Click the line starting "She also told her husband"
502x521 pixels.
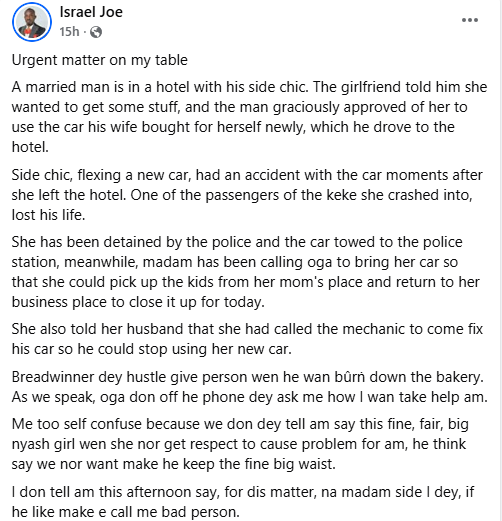(247, 329)
